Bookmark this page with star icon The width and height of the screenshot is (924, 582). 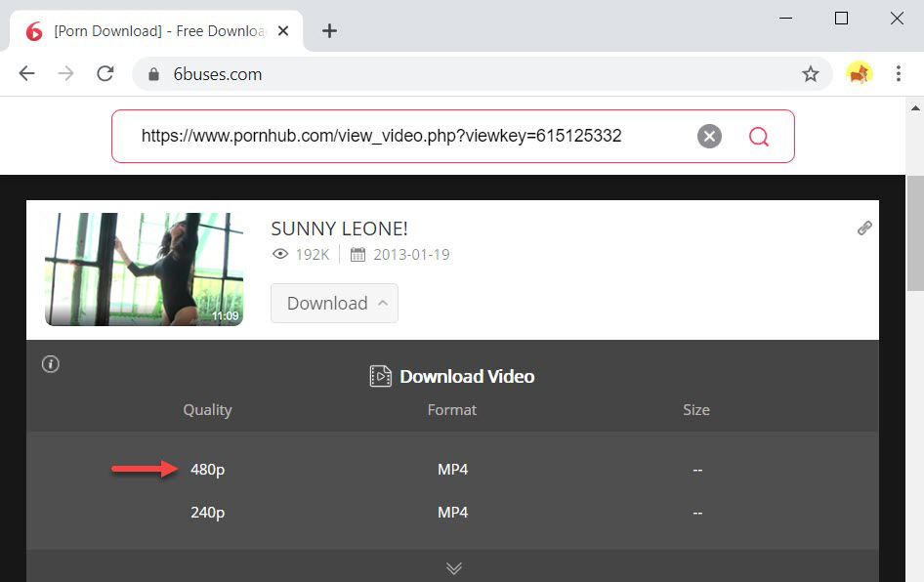811,73
